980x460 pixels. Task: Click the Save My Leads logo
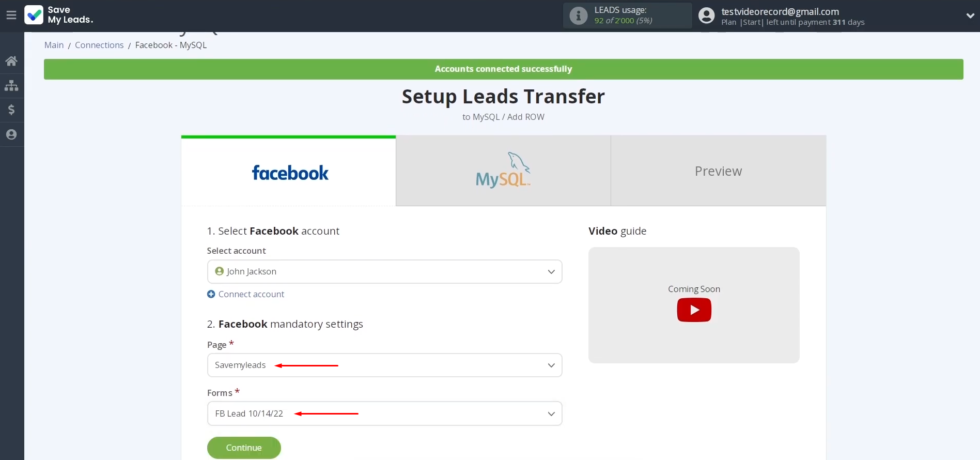pos(59,15)
